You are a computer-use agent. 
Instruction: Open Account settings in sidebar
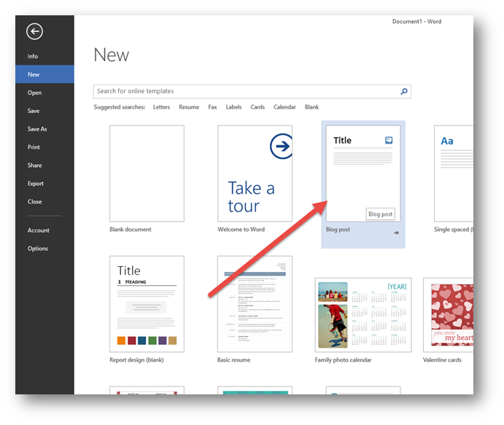[x=39, y=230]
